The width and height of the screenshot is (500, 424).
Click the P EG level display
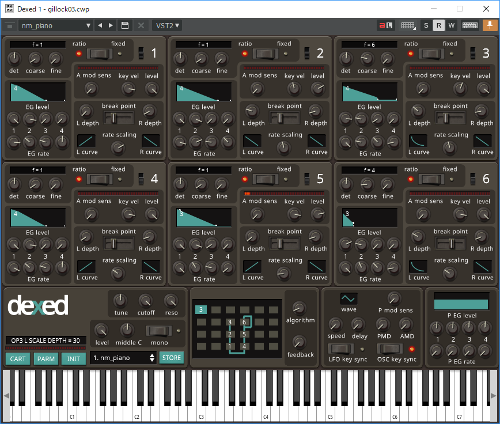point(461,301)
